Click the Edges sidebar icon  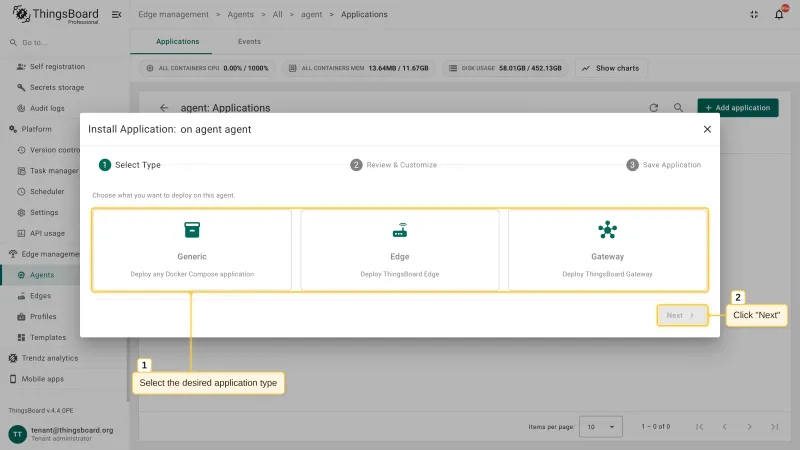(21, 296)
